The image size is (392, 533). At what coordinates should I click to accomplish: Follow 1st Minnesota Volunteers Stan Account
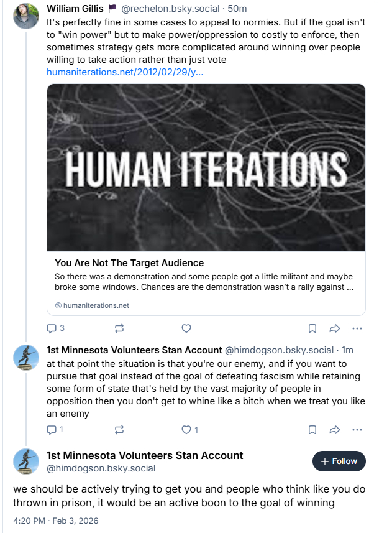[339, 461]
